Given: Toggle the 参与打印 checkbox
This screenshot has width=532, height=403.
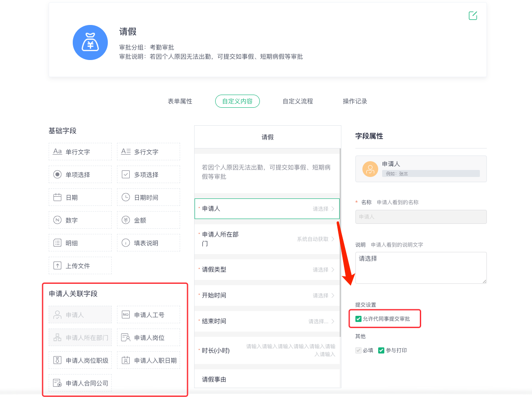Looking at the screenshot, I should coord(381,350).
